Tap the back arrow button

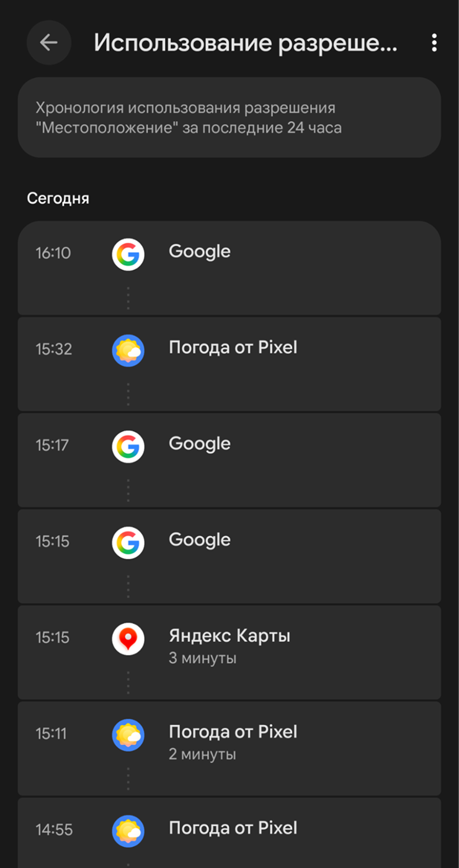point(48,42)
